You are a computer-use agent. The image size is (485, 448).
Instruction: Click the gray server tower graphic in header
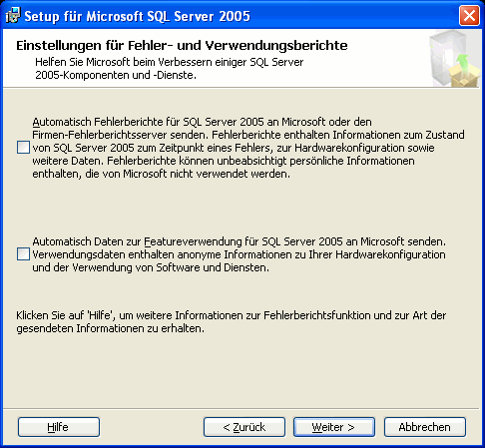[444, 57]
